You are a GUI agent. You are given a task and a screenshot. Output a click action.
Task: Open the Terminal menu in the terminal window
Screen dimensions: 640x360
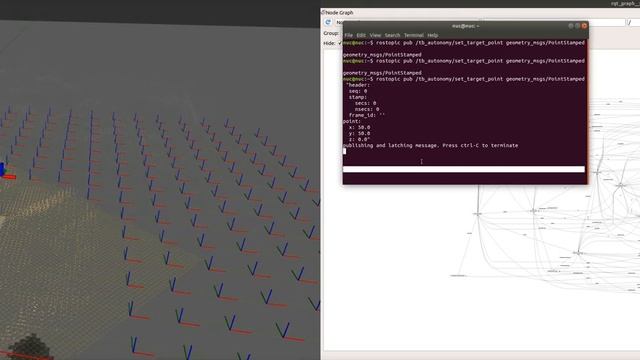coord(413,35)
